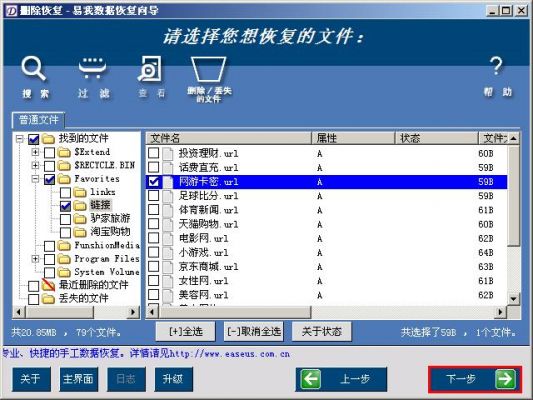Click the $Extend folder icon
The image size is (533, 400).
(64, 152)
